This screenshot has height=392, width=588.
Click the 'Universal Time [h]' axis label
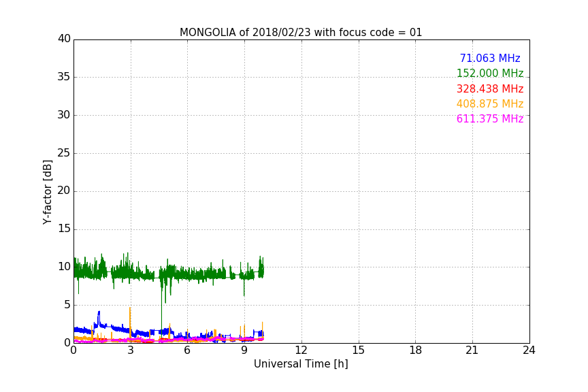301,364
